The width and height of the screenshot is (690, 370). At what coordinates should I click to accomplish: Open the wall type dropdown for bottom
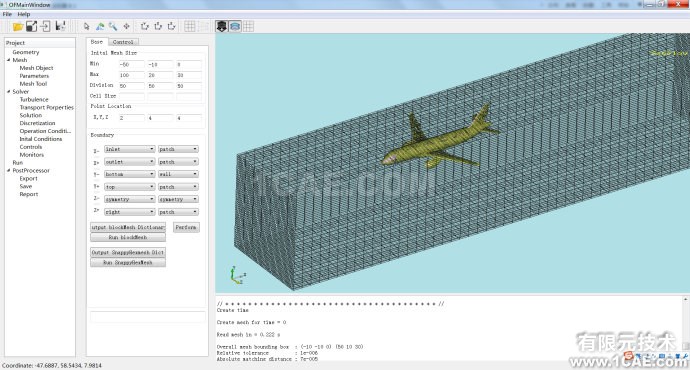(178, 174)
